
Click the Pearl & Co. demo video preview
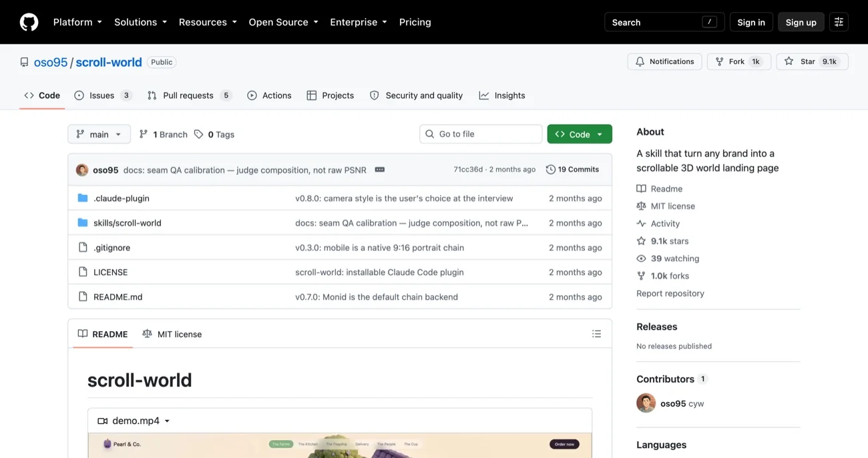pyautogui.click(x=340, y=445)
